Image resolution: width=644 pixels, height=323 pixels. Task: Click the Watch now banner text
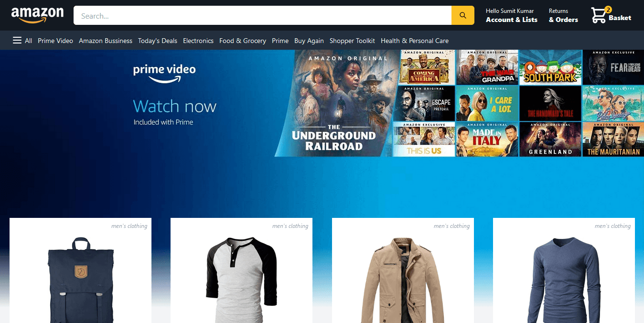pos(175,106)
